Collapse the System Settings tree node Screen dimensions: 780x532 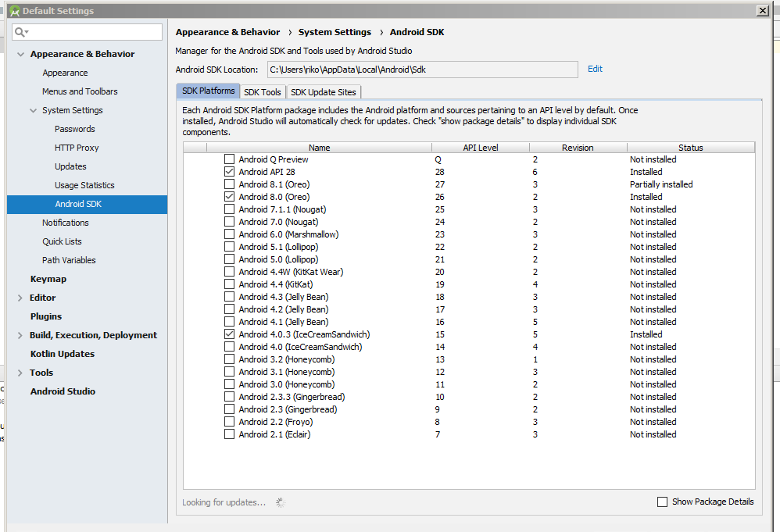coord(33,110)
